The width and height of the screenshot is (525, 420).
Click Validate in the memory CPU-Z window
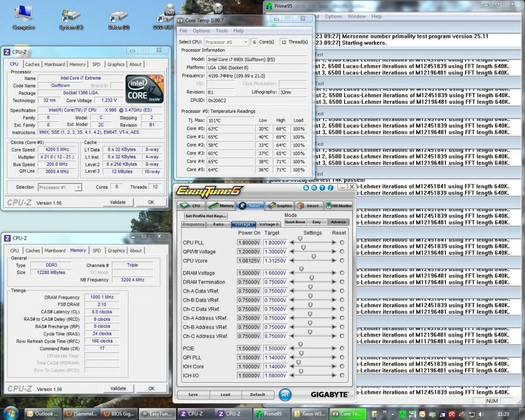pos(118,388)
